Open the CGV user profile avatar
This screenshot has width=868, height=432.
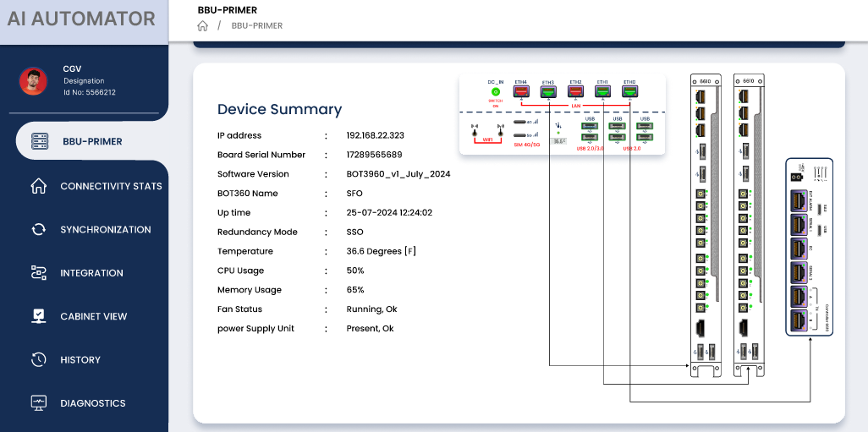pos(33,81)
